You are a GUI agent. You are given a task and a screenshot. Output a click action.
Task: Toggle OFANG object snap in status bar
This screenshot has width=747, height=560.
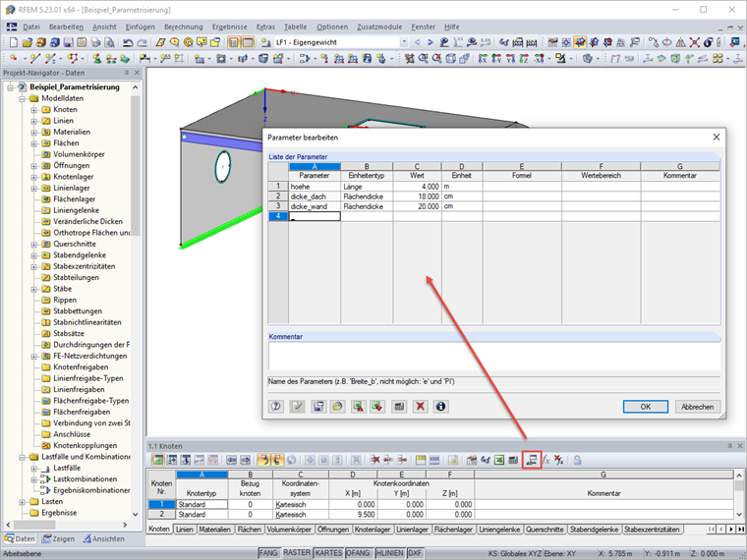click(x=358, y=553)
